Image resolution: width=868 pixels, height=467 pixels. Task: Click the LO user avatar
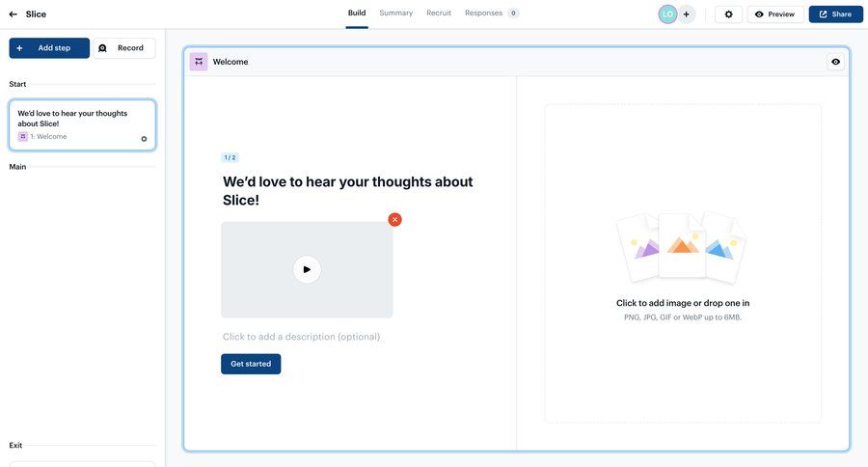[667, 14]
